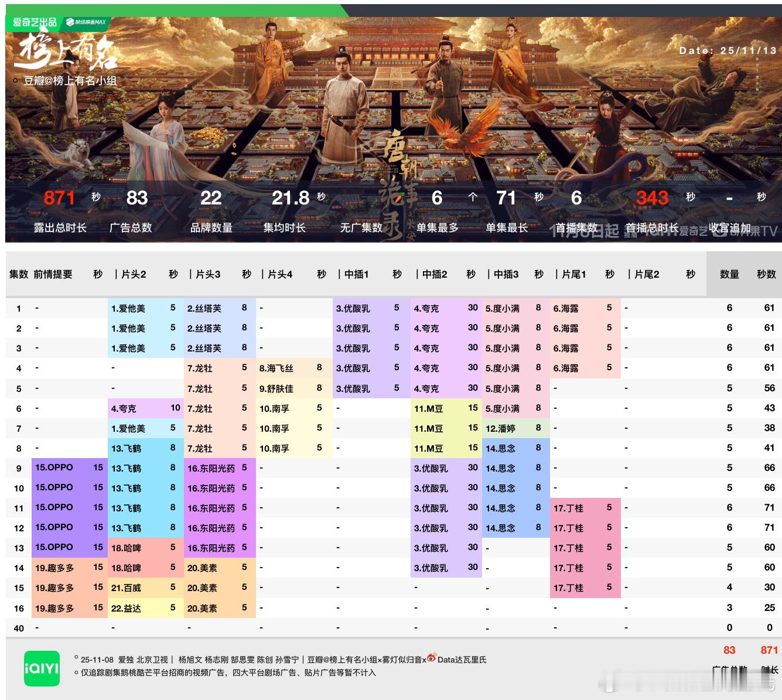Click the 21.8 average duration value

tap(291, 198)
